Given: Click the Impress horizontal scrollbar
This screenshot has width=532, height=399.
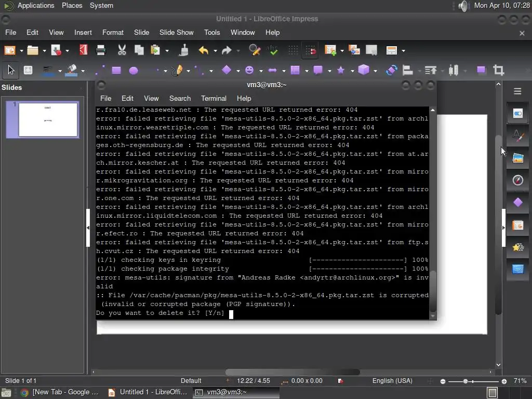Looking at the screenshot, I should [x=292, y=372].
